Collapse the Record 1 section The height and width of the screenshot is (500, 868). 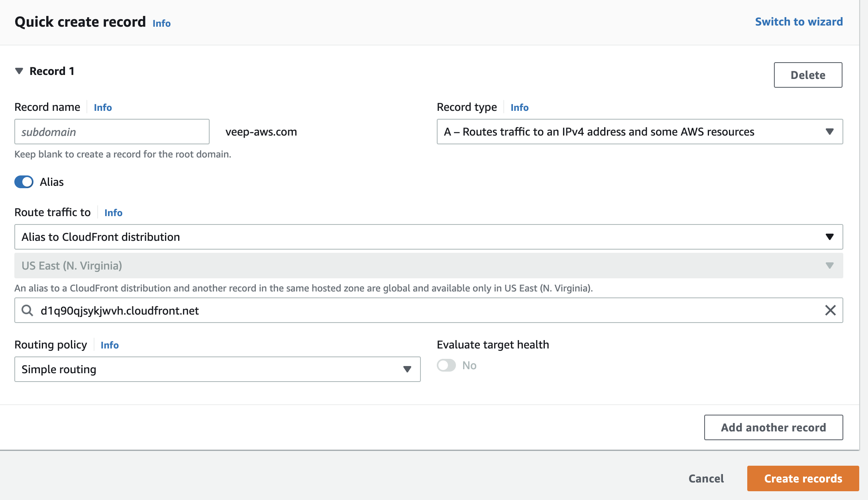pyautogui.click(x=20, y=71)
